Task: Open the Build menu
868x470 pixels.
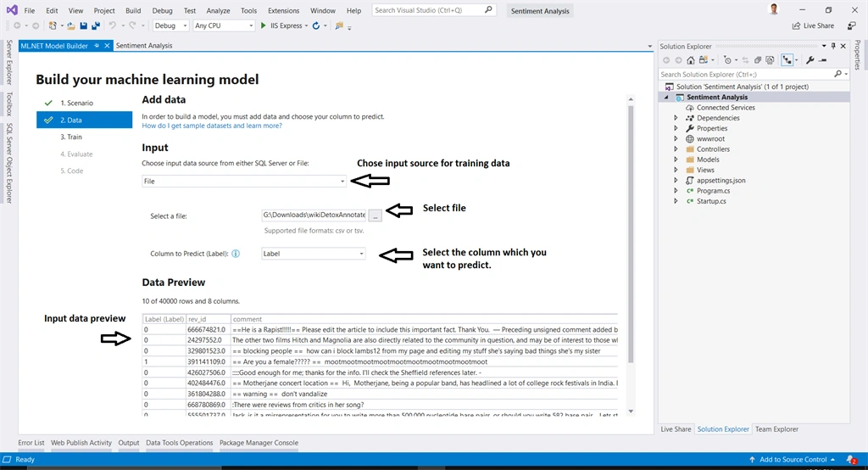Action: pos(133,10)
